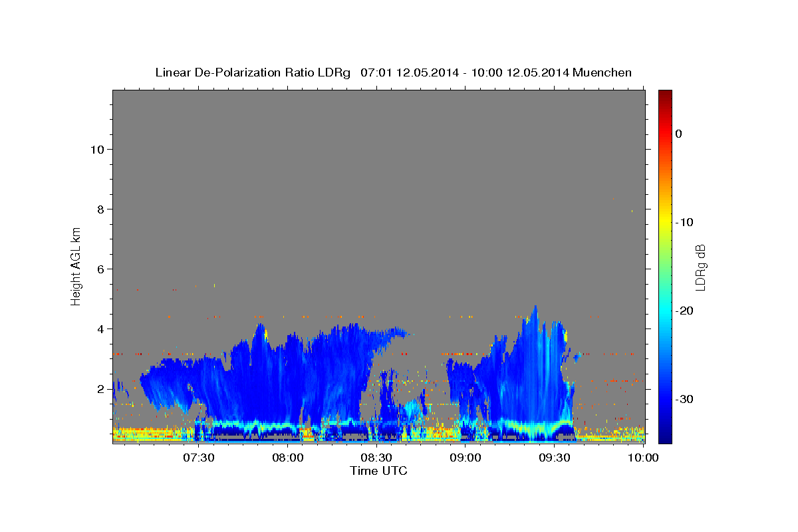Click the dark blue bottom of the colorbar
The image size is (798, 532).
click(x=665, y=436)
